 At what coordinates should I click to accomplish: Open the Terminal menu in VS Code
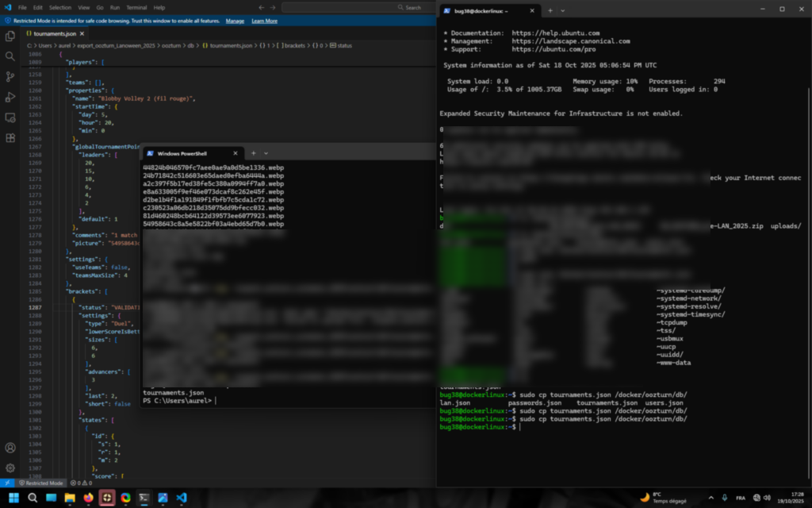[x=136, y=7]
